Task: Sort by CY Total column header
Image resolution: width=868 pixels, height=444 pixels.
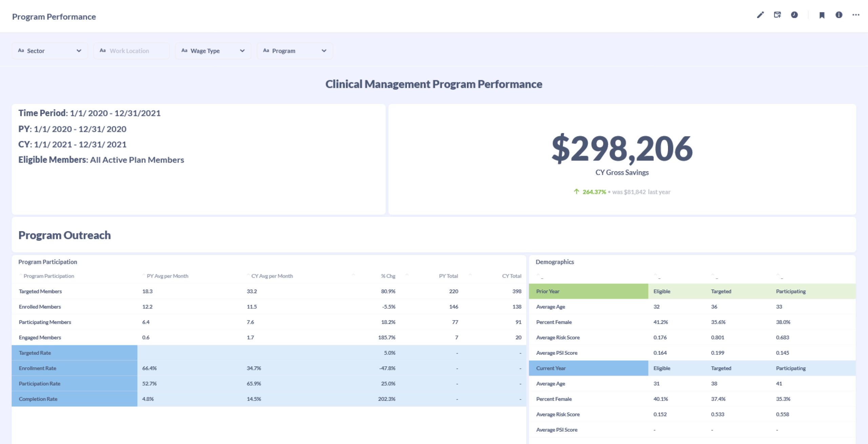Action: click(x=512, y=276)
